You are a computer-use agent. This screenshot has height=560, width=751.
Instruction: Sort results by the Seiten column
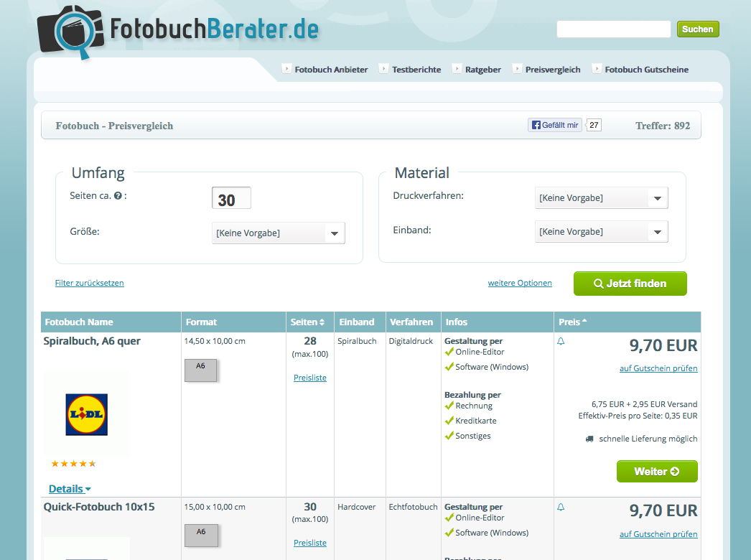point(307,322)
